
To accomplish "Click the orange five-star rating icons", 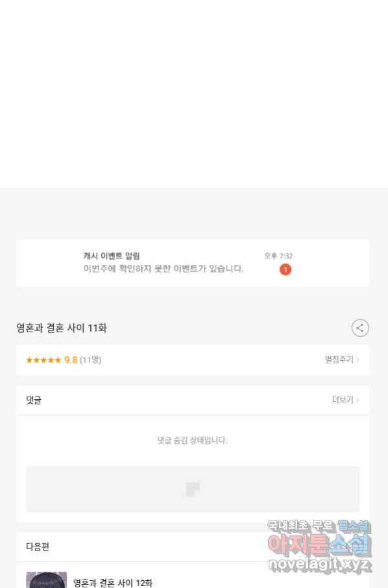I will (x=43, y=360).
